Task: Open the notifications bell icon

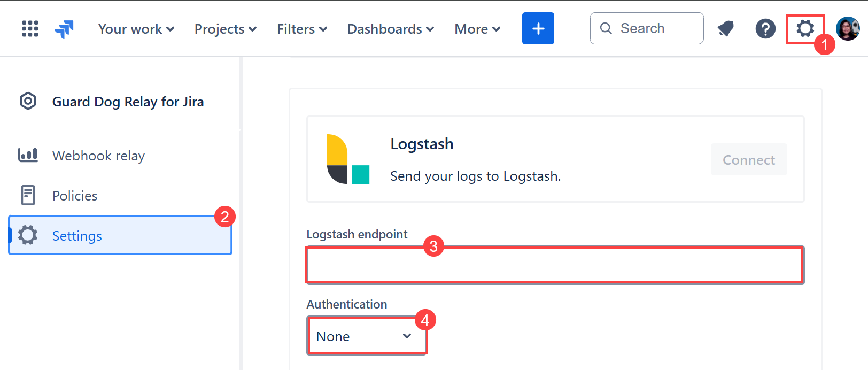Action: [725, 28]
